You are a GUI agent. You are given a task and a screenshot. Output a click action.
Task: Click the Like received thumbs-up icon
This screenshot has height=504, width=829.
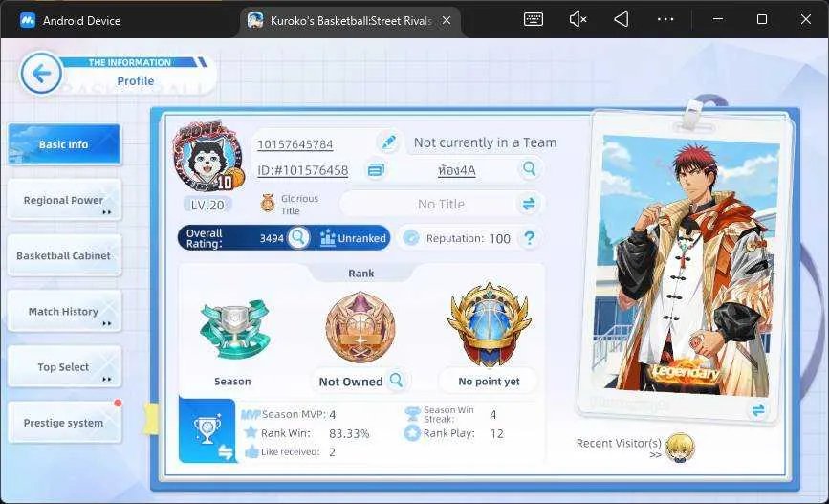pyautogui.click(x=251, y=451)
